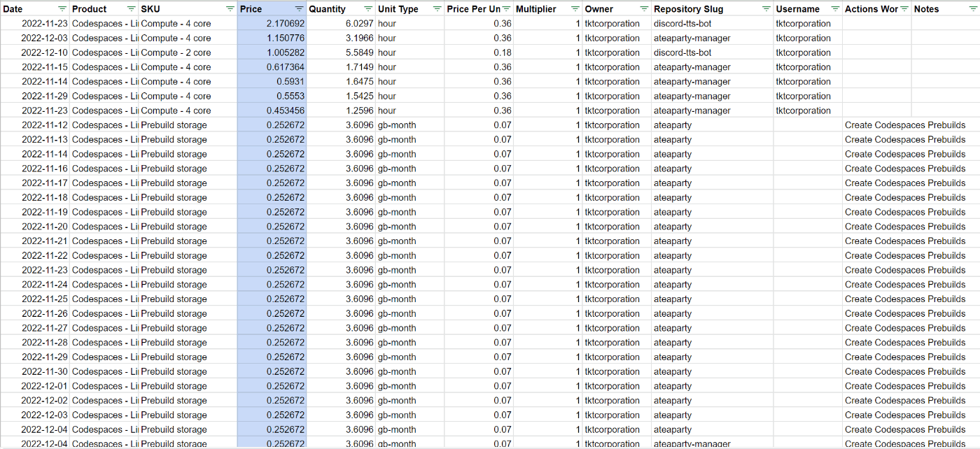Select the price cell 1.150776
Image resolution: width=980 pixels, height=449 pixels.
pyautogui.click(x=272, y=38)
